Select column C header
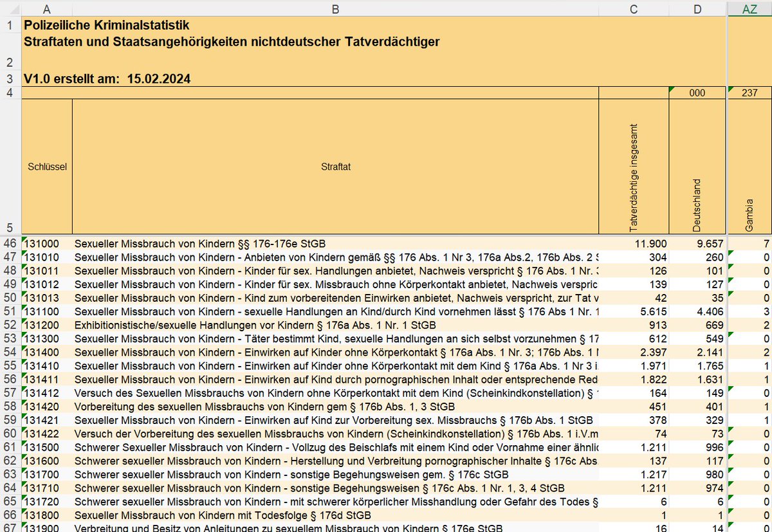772x532 pixels. 634,8
